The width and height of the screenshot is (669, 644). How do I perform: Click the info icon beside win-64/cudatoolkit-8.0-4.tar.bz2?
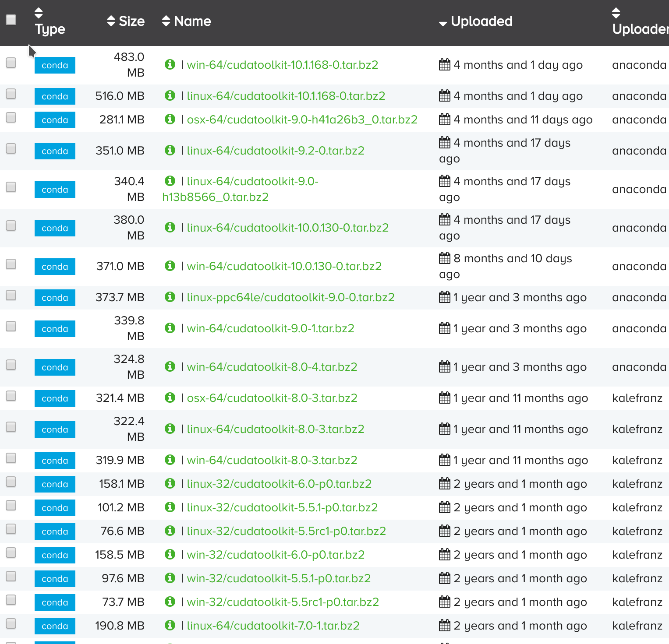pos(170,366)
